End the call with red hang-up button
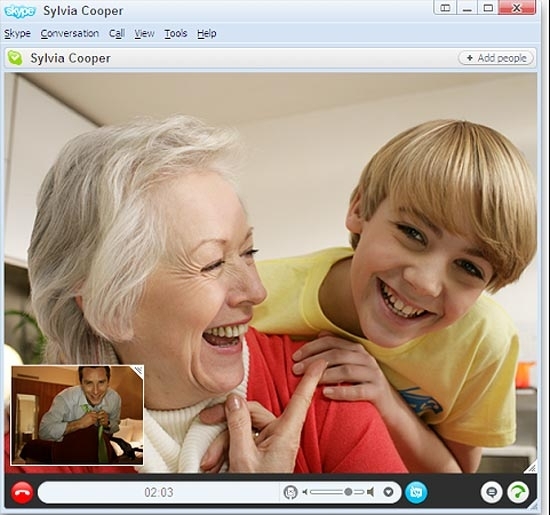The width and height of the screenshot is (550, 515). point(22,492)
